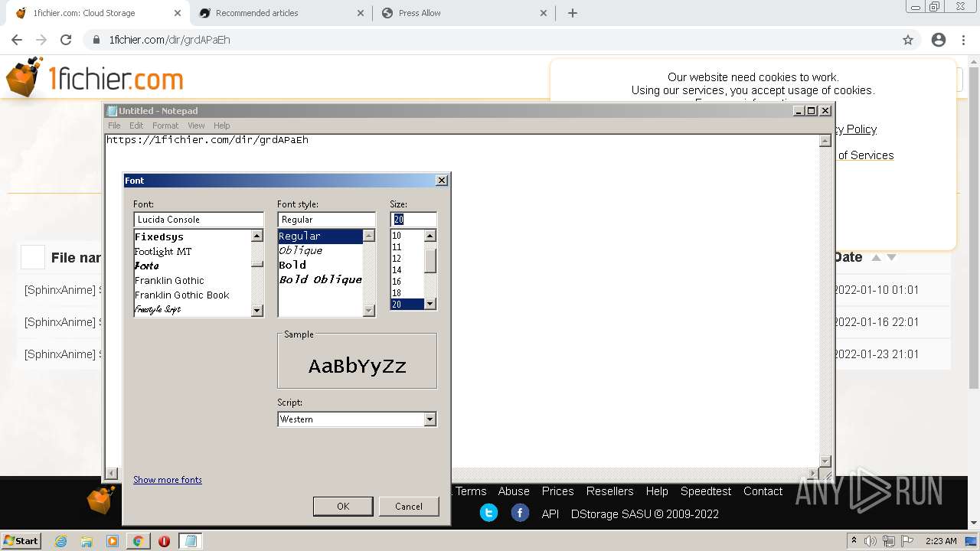
Task: Open the Start menu
Action: pos(21,541)
